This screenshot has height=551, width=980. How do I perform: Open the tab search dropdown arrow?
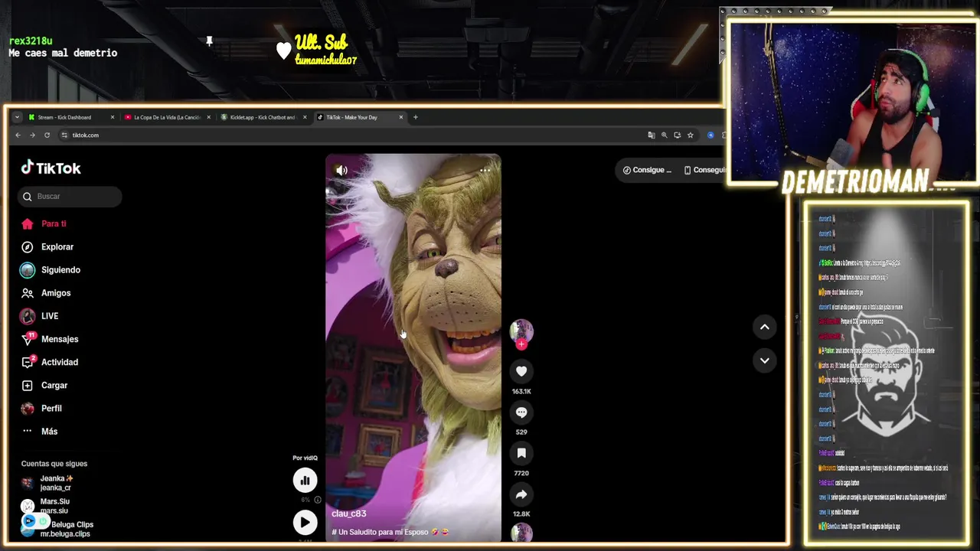pos(17,117)
